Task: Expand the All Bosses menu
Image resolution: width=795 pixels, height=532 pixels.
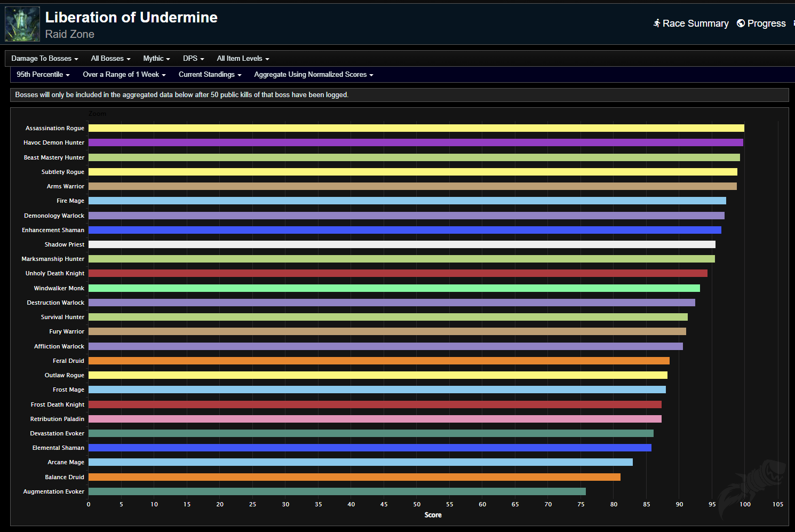Action: pyautogui.click(x=110, y=59)
